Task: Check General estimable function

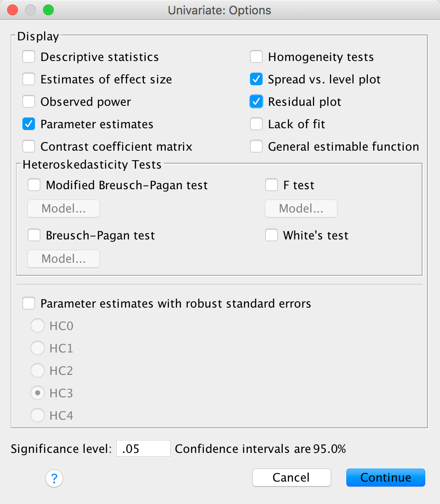Action: coord(256,147)
